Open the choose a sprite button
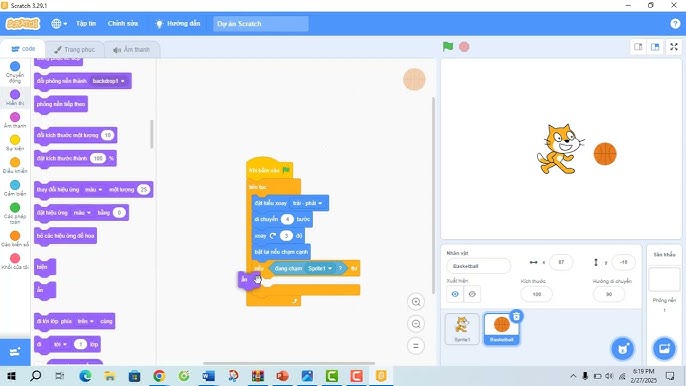 [622, 349]
